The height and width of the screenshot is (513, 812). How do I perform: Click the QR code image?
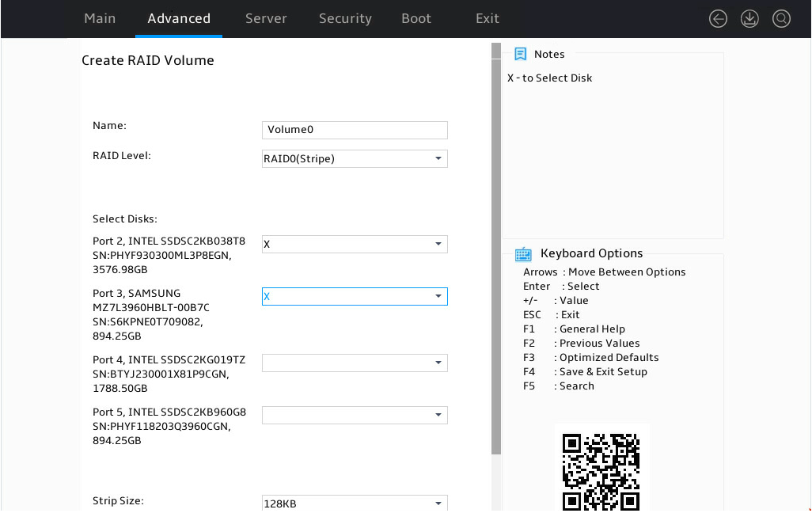[601, 472]
